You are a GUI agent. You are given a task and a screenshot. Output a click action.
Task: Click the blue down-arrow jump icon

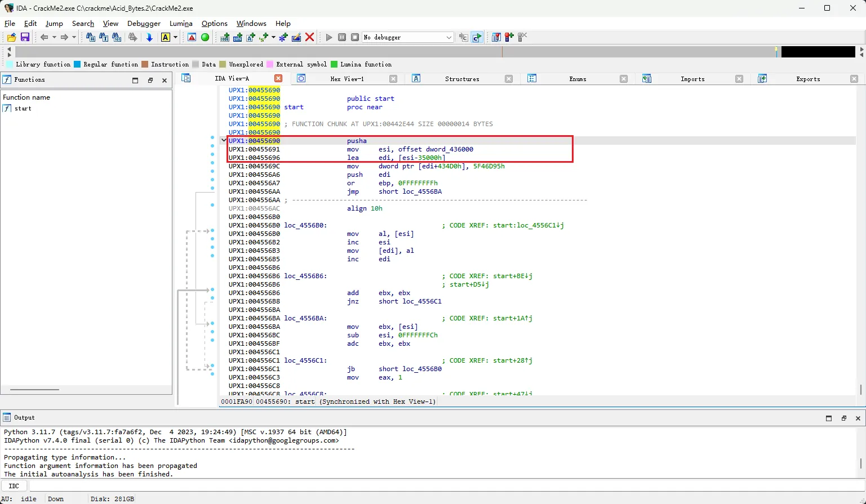149,37
